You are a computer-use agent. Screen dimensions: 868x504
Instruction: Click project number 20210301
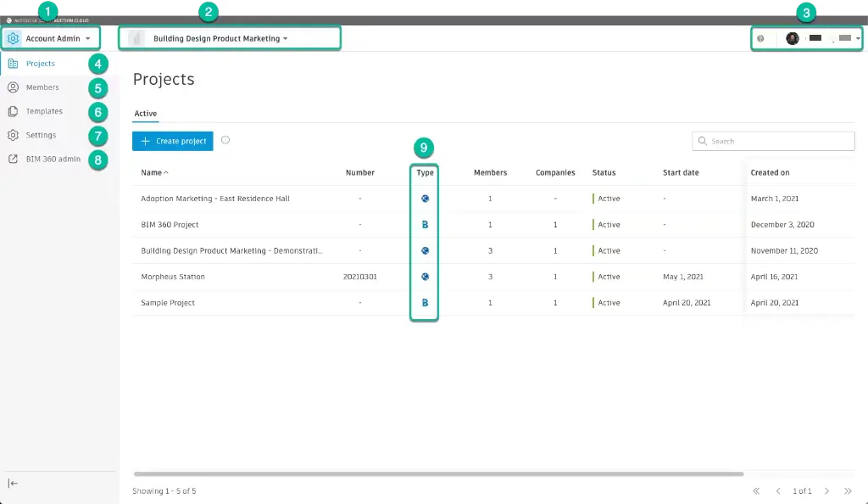coord(359,277)
